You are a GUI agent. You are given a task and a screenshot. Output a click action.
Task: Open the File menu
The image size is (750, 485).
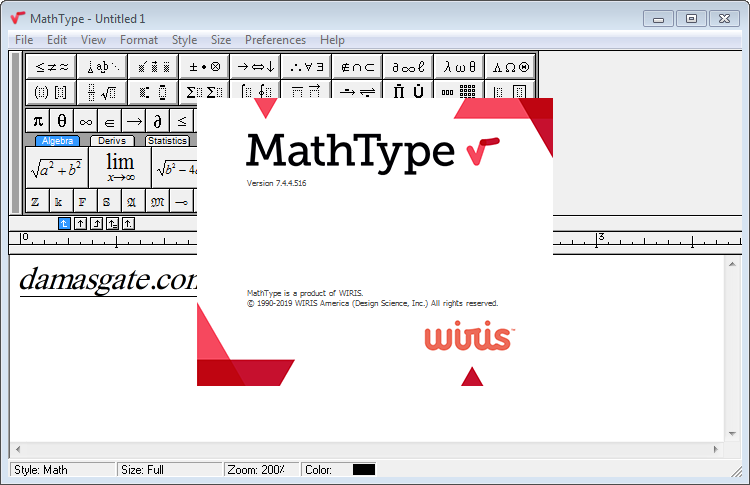pos(24,40)
